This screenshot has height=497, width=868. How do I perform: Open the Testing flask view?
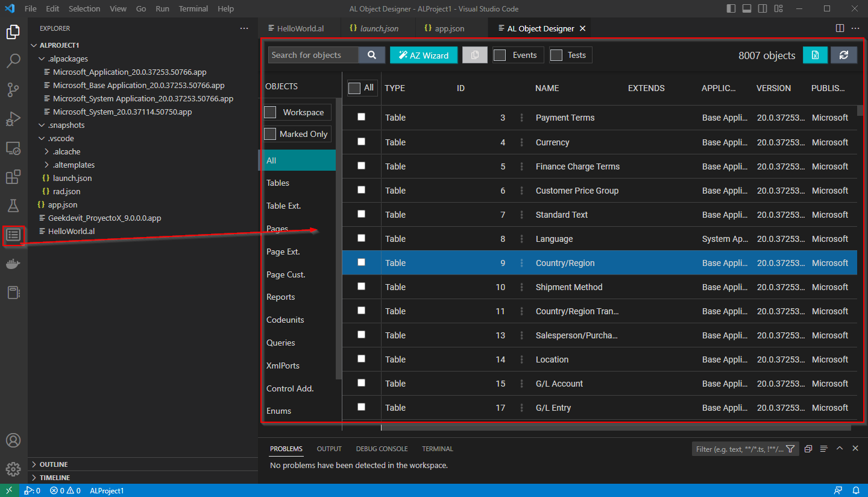13,206
